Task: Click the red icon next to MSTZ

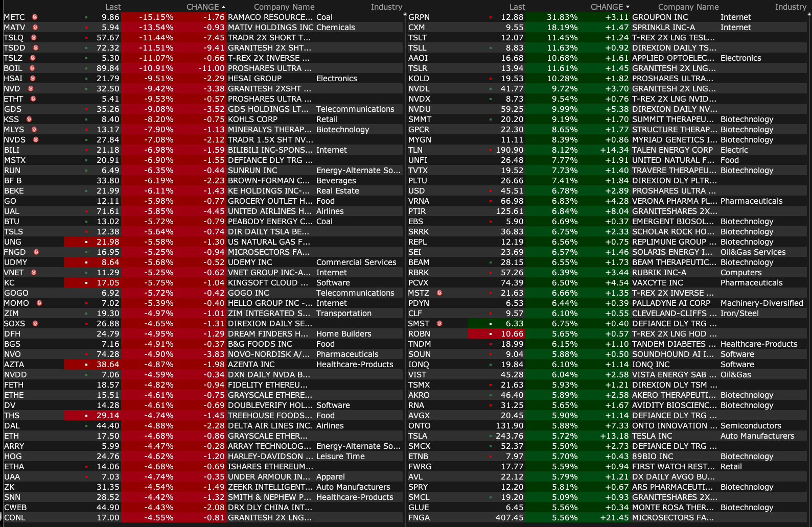Action: (x=439, y=293)
